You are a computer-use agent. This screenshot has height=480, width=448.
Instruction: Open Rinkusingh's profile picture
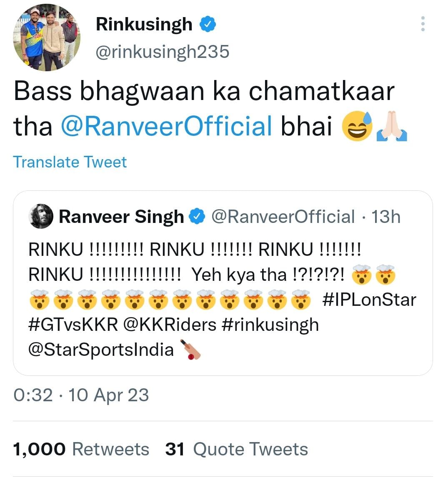[46, 37]
